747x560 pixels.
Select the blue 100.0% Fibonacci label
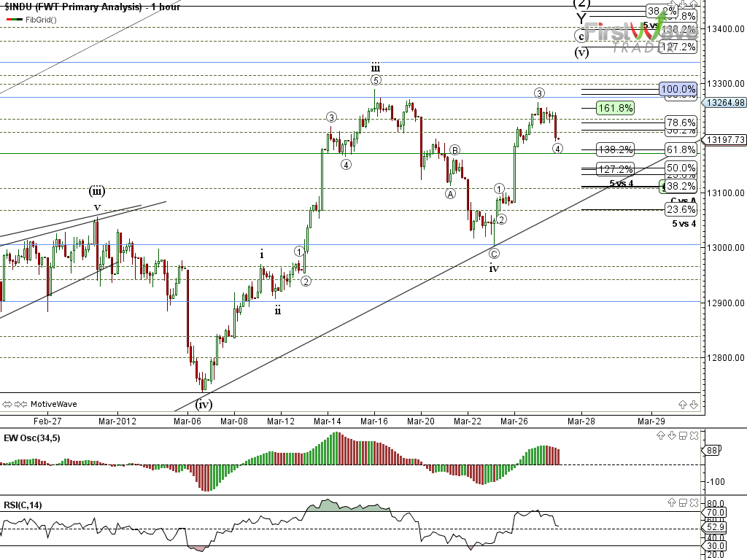[x=678, y=88]
